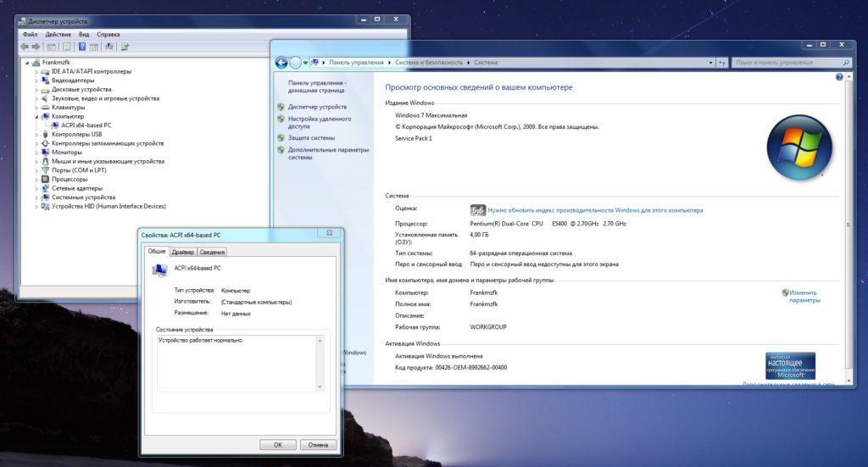
Task: Open the Действие menu
Action: coord(58,34)
